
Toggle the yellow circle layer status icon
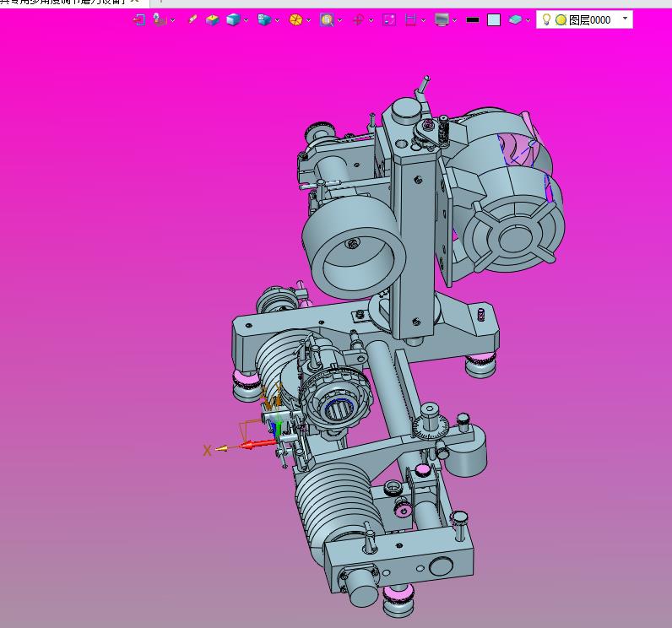tap(561, 19)
